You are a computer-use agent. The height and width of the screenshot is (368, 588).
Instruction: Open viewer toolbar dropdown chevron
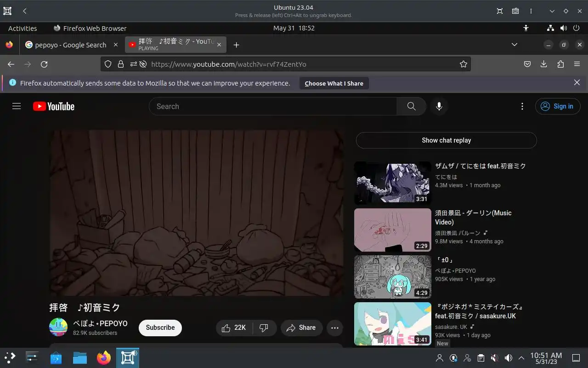[552, 11]
